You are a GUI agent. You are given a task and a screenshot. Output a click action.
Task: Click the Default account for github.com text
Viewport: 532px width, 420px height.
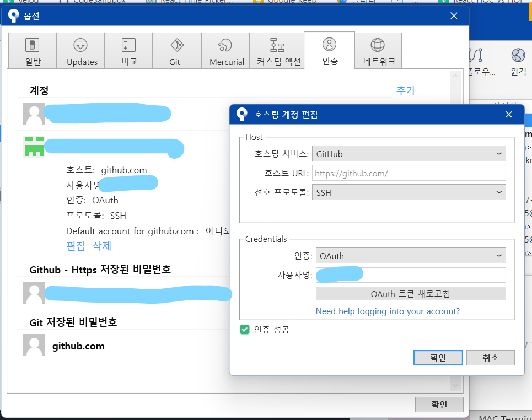tap(148, 231)
